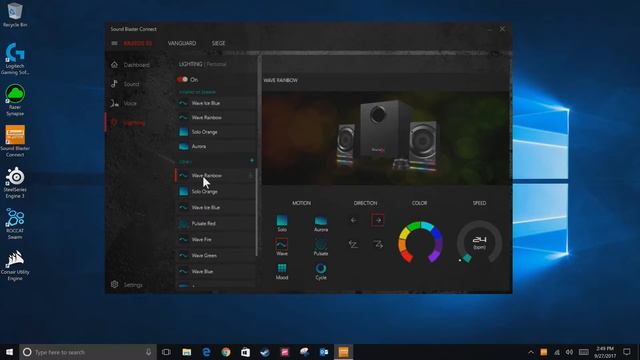Choose the Aurora lighting preset
Viewport: 640px width, 360px height.
click(216, 146)
